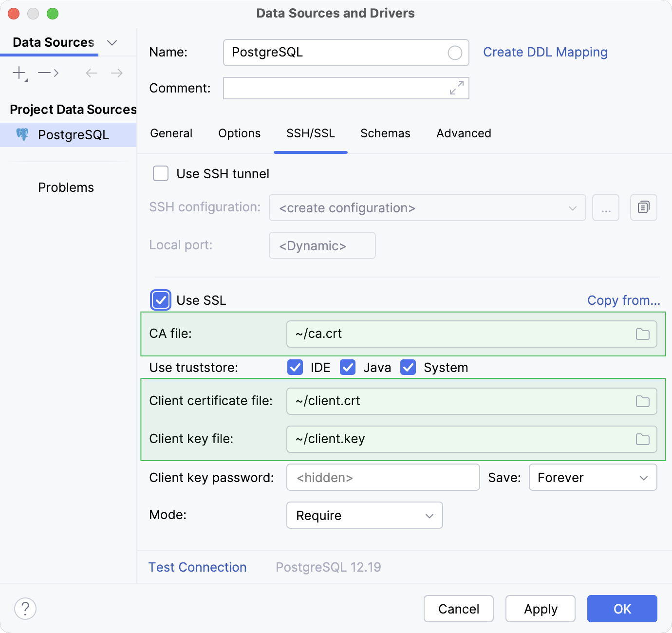672x633 pixels.
Task: Open the Advanced tab
Action: tap(464, 133)
